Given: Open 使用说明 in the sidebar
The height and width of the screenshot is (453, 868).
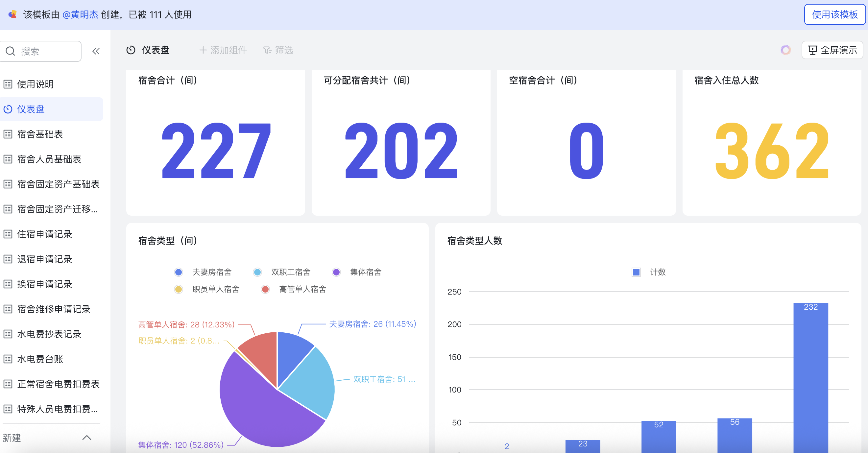Looking at the screenshot, I should 36,84.
